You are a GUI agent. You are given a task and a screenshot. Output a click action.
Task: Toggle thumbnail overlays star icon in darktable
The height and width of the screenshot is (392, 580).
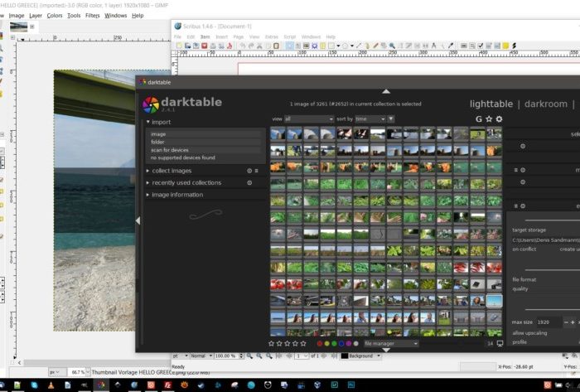(x=489, y=119)
